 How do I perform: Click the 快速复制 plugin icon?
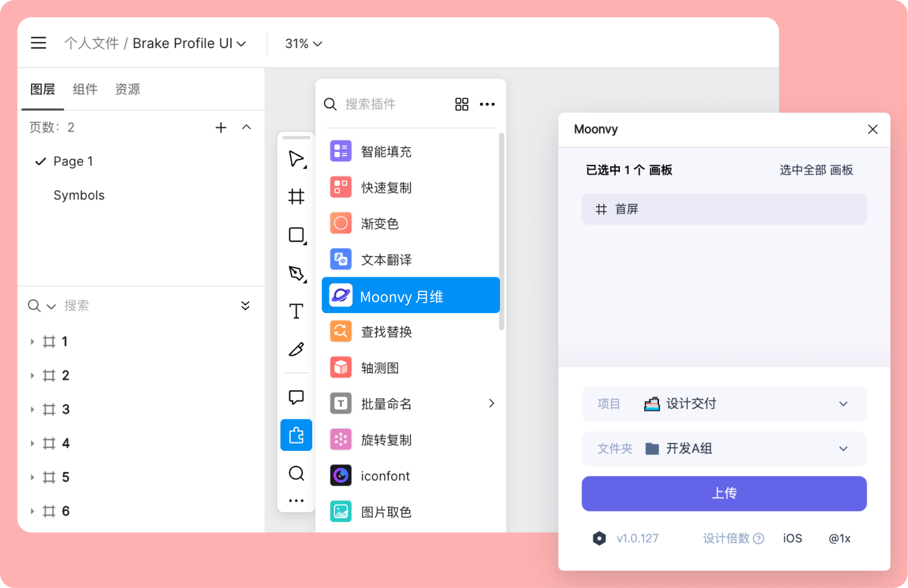[x=341, y=187]
